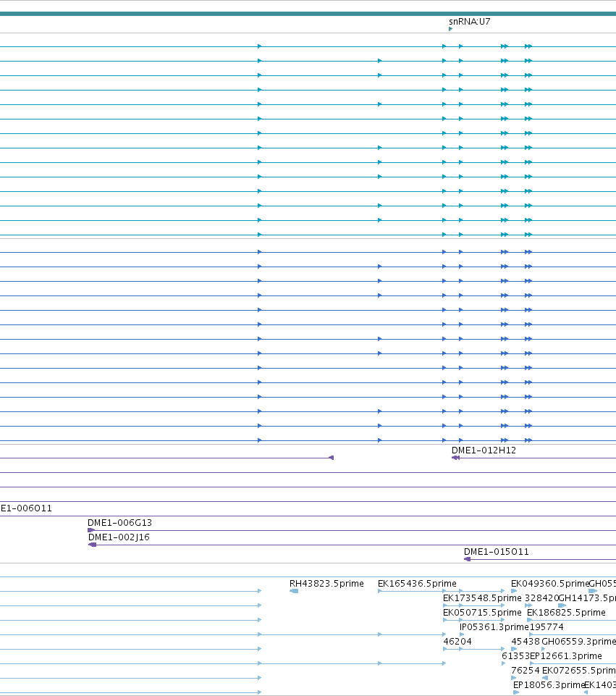Screen dimensions: 616x696
Task: Click the EK050715.5prime label
Action: [x=482, y=613]
